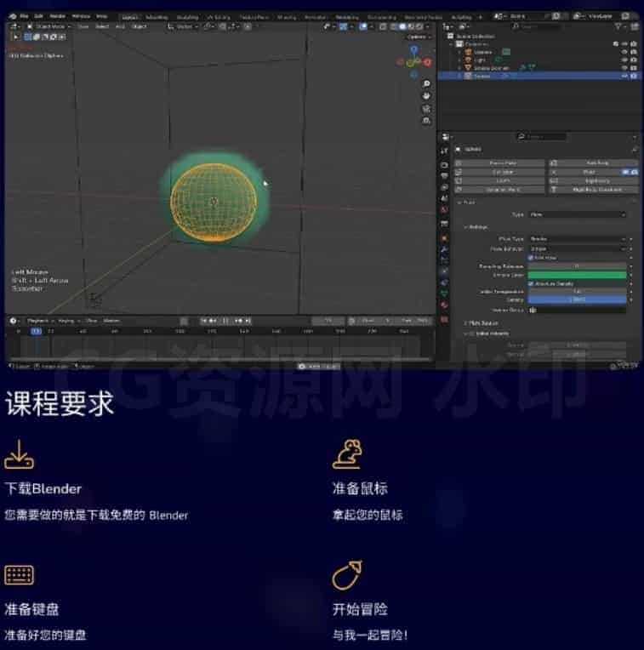
Task: Open the render properties tab icon
Action: coord(444,164)
